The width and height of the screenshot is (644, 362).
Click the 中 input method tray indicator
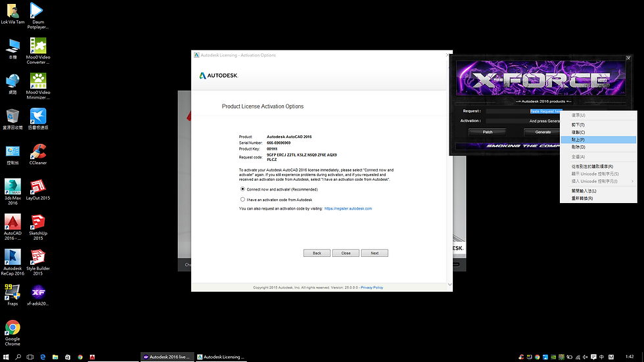(602, 357)
